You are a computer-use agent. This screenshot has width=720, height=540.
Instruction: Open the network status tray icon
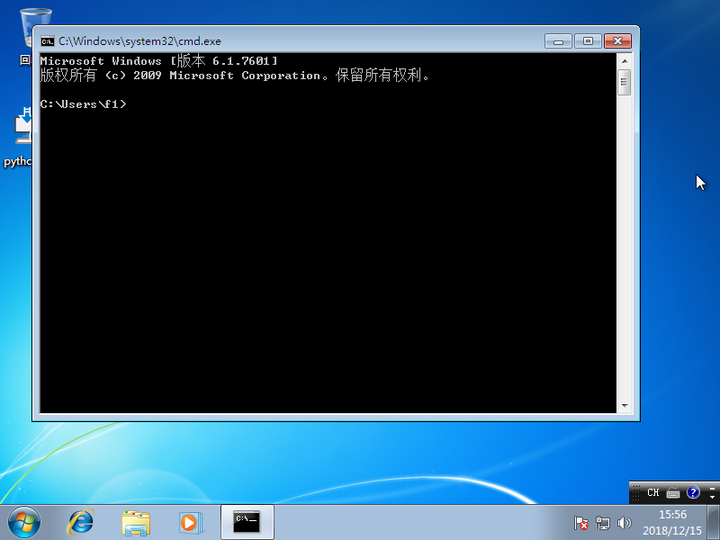tap(602, 523)
